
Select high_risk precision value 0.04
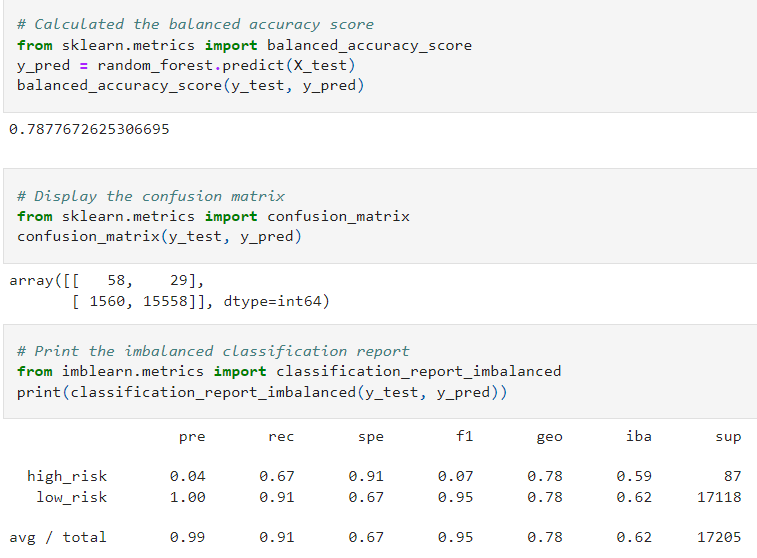click(187, 477)
